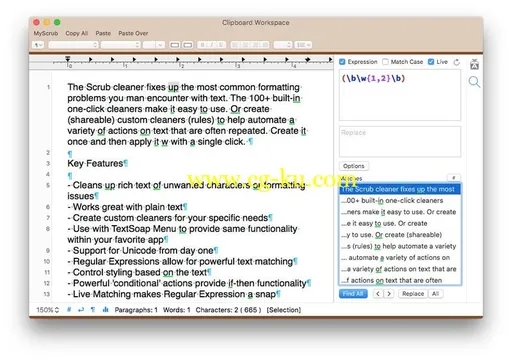Select match '... automate a variety of actions on'
The height and width of the screenshot is (360, 512).
(x=400, y=257)
